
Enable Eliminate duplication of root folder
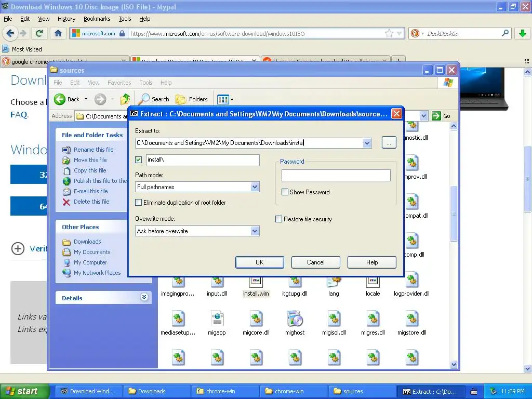tap(138, 203)
